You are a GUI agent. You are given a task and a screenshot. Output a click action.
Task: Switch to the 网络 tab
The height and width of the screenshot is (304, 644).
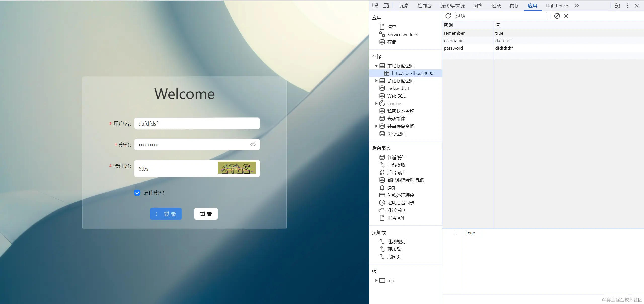478,6
